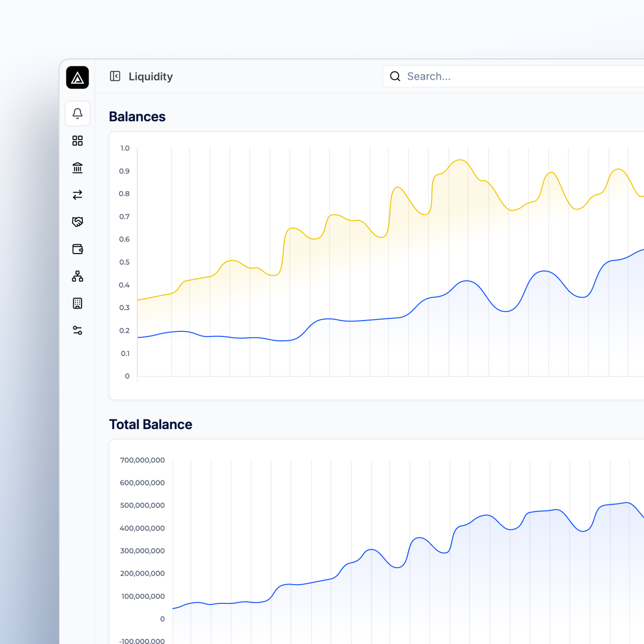This screenshot has width=644, height=644.
Task: Click the yellow line in Balances chart
Action: point(461,160)
